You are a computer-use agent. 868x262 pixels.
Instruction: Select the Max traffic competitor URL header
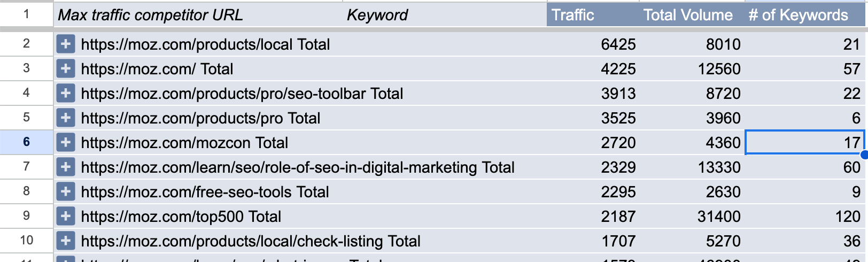(x=150, y=15)
